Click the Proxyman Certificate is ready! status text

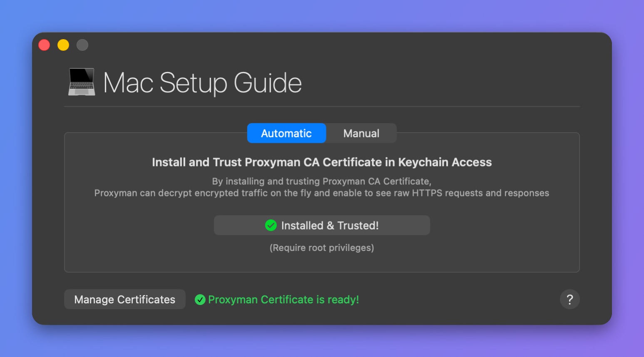283,300
